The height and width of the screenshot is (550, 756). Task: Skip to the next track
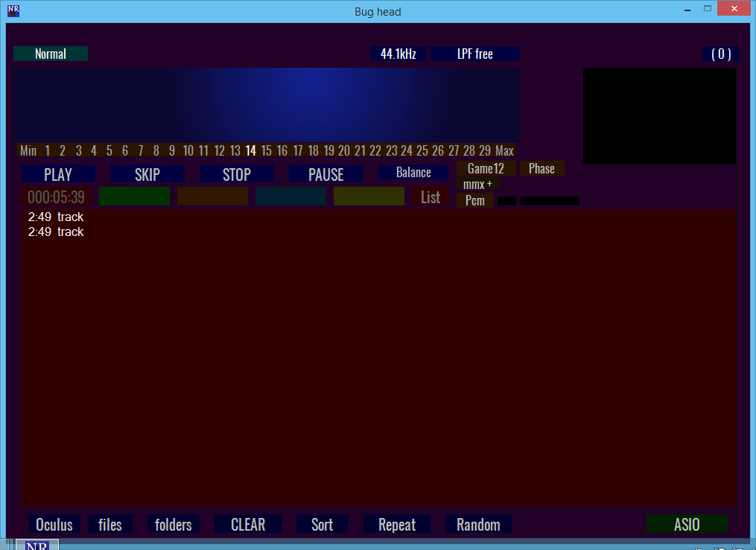click(147, 174)
